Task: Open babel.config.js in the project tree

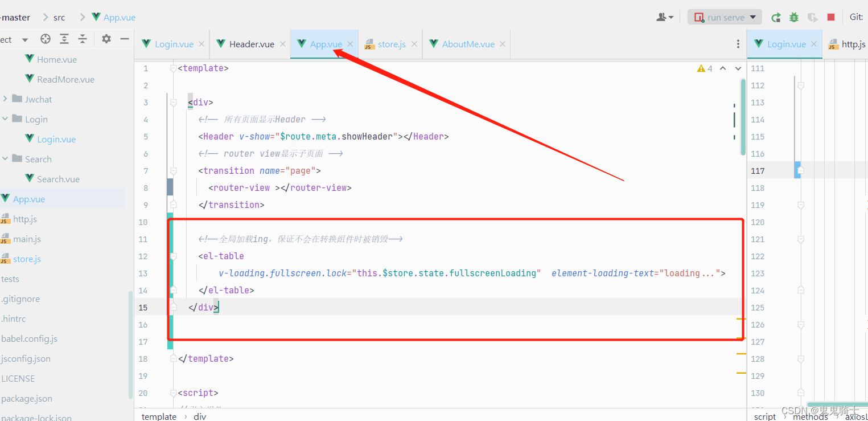Action: tap(29, 338)
